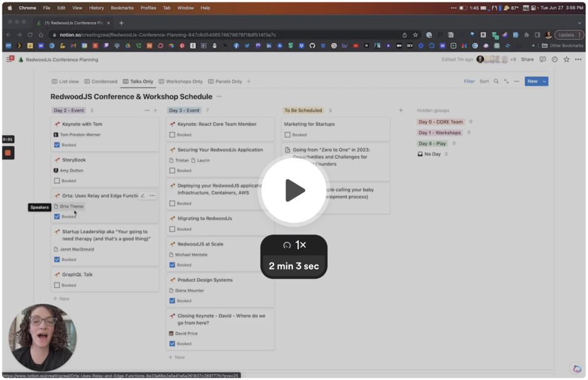Switch to the Workshops Only tab
The width and height of the screenshot is (588, 380).
(x=181, y=81)
